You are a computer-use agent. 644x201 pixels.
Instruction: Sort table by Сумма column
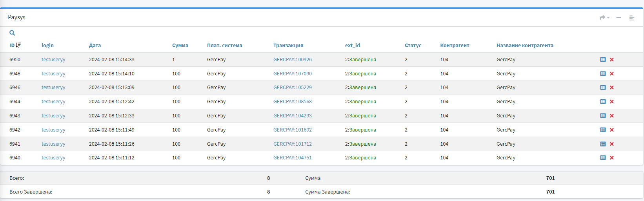(x=180, y=46)
